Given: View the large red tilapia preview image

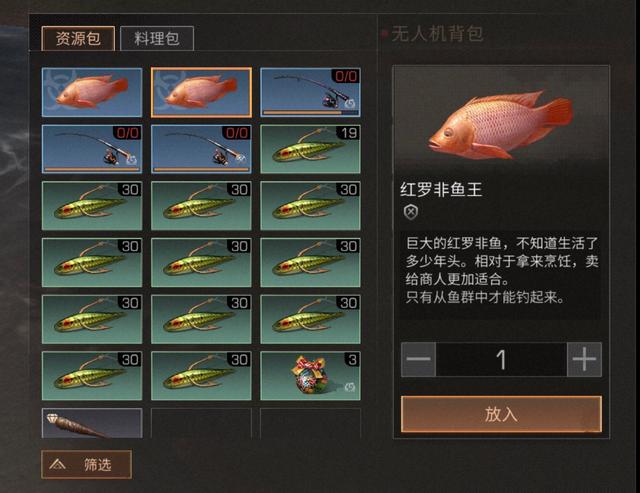Looking at the screenshot, I should click(x=501, y=122).
